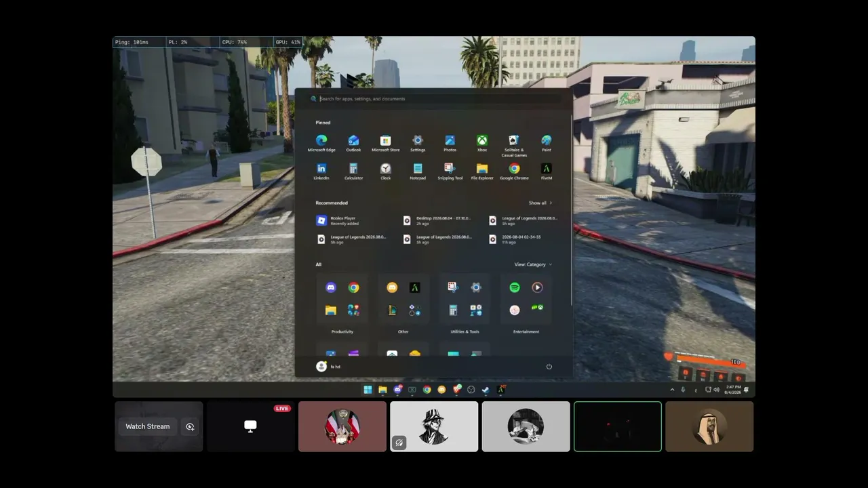Screen dimensions: 868x488
Task: Open the Brave browser taskbar icon
Action: coord(456,390)
